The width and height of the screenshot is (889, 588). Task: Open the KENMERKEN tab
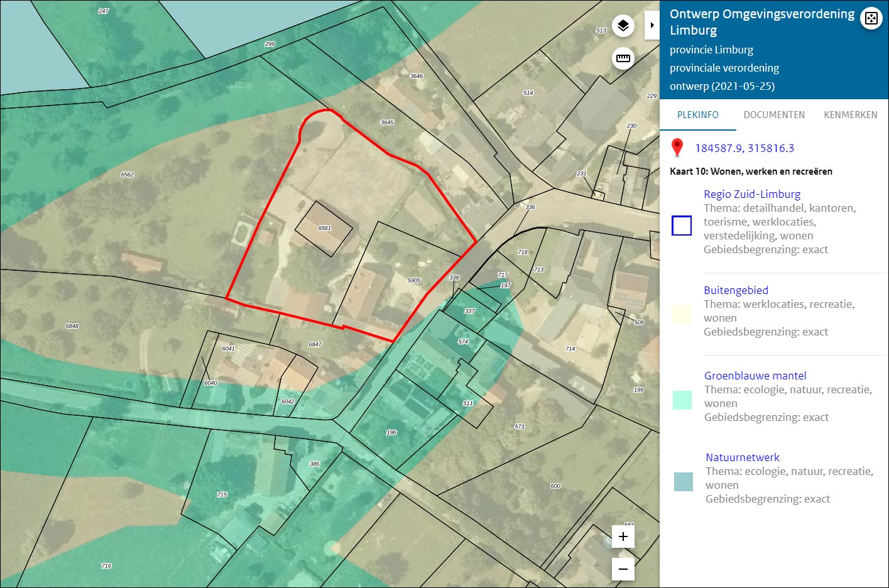pyautogui.click(x=851, y=115)
